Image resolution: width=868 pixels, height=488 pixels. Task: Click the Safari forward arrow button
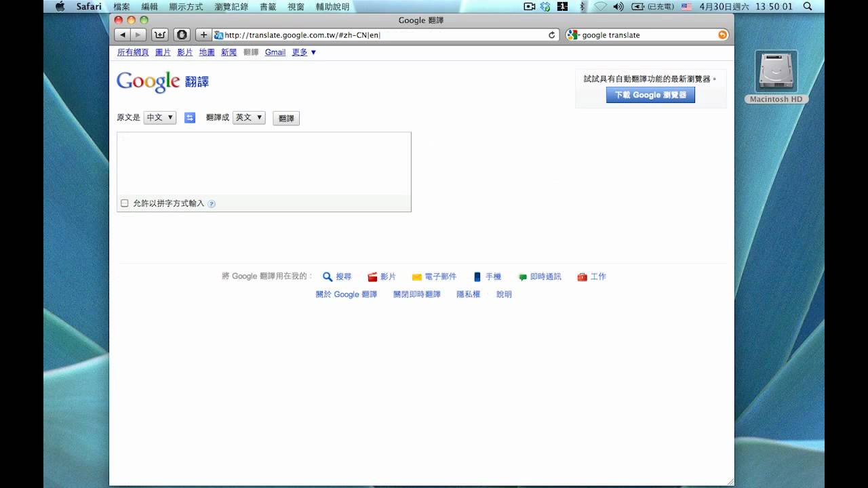[138, 35]
